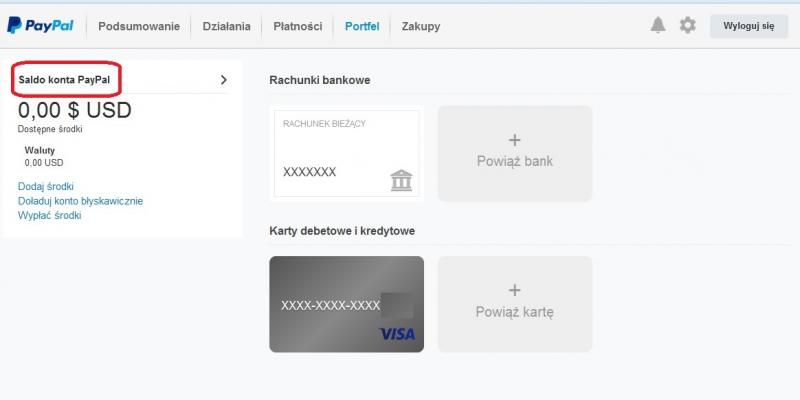Open the notifications bell
Image resolution: width=800 pixels, height=400 pixels.
click(657, 26)
